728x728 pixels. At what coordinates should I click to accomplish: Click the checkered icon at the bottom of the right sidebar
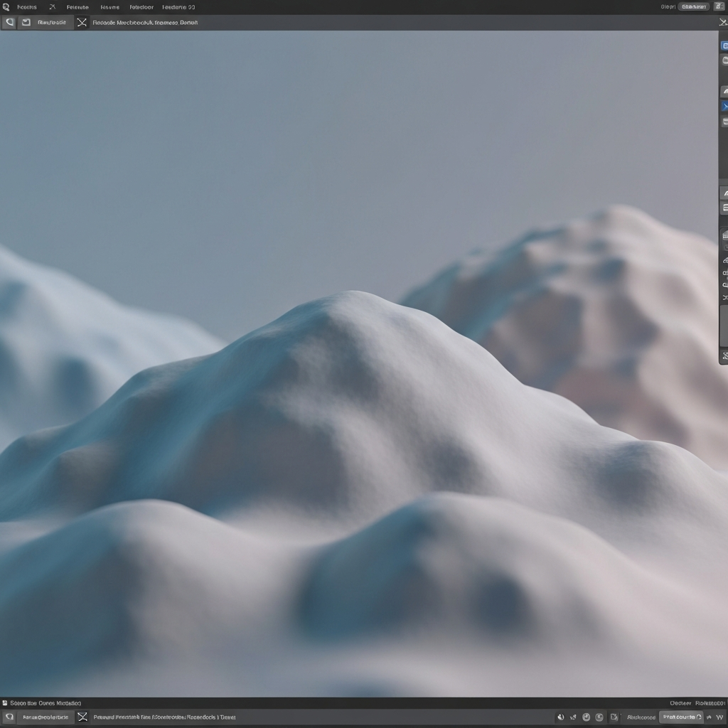[724, 355]
